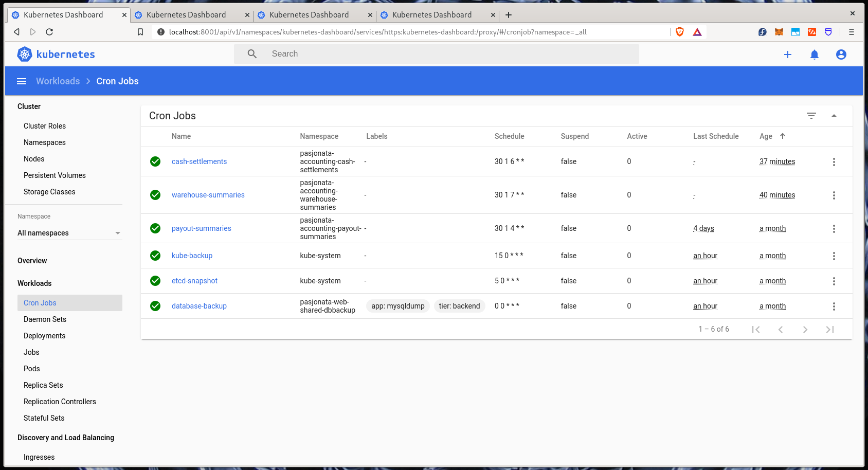Open actions menu for database-backup row
This screenshot has width=868, height=470.
pyautogui.click(x=834, y=306)
